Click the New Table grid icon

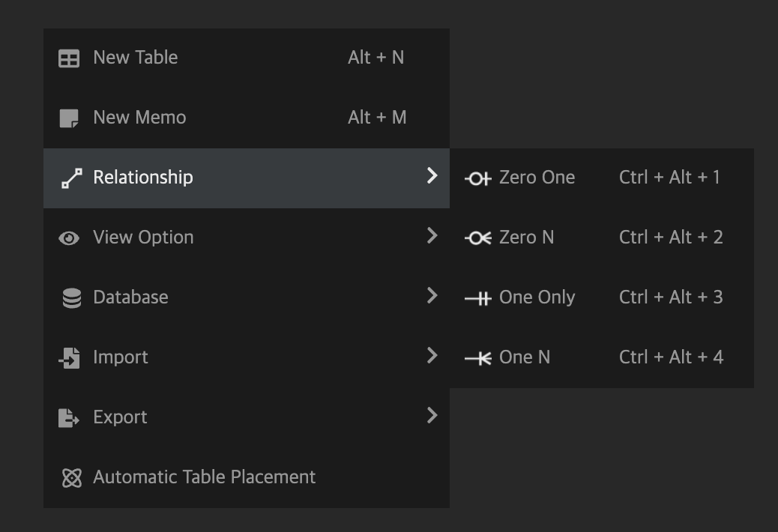(x=69, y=58)
